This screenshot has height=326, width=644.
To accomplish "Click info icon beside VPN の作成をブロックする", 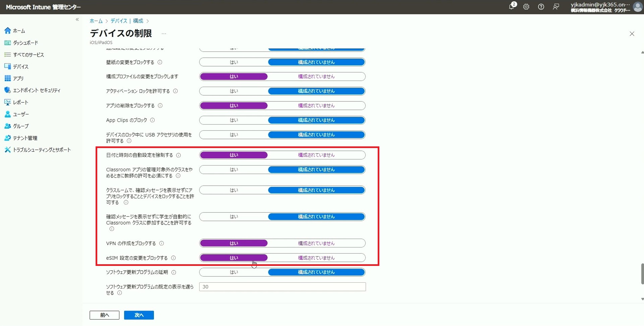I will point(161,243).
